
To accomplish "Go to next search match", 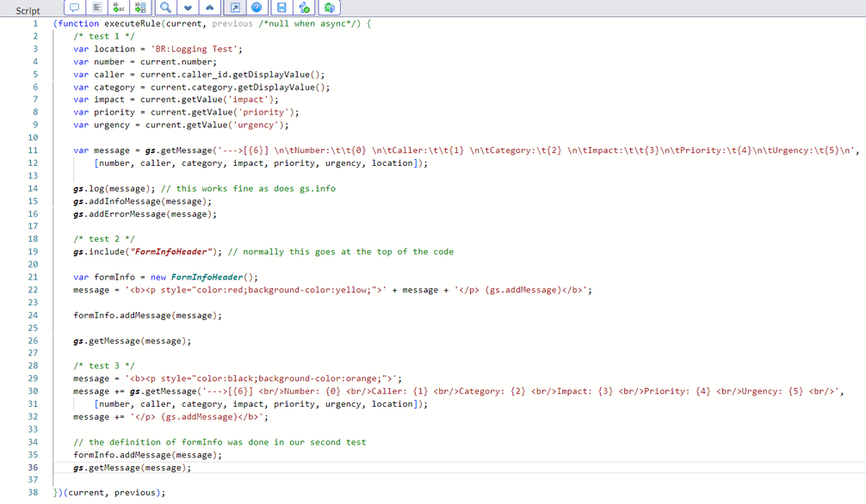I will point(188,7).
